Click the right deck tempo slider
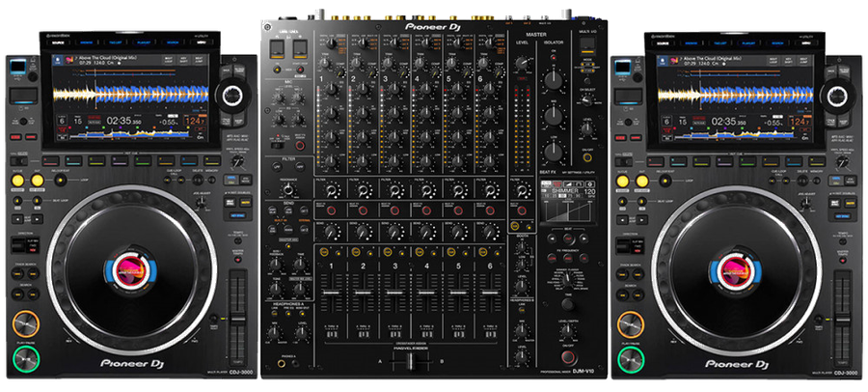Viewport: 868px width, 392px height. pos(843,319)
